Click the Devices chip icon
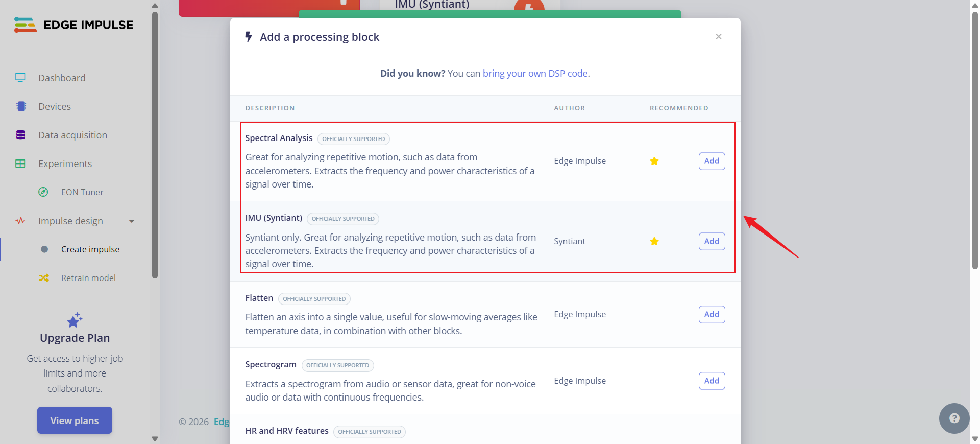The width and height of the screenshot is (980, 444). click(x=21, y=106)
